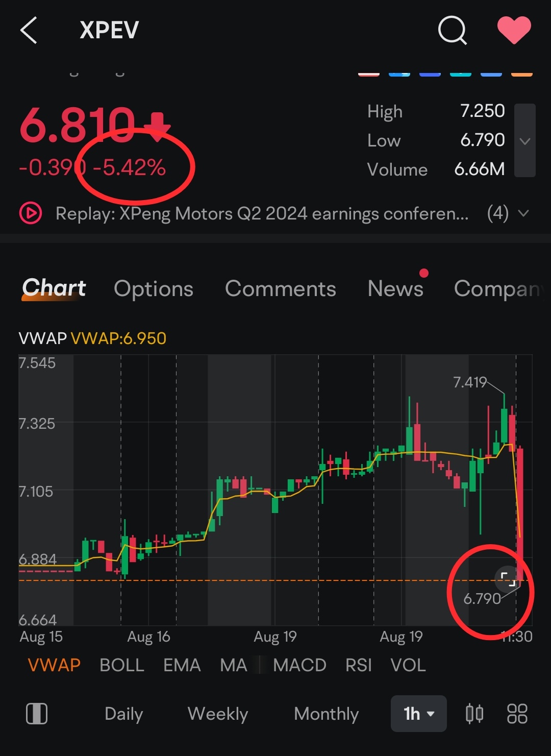Go back using the left arrow

coord(29,30)
